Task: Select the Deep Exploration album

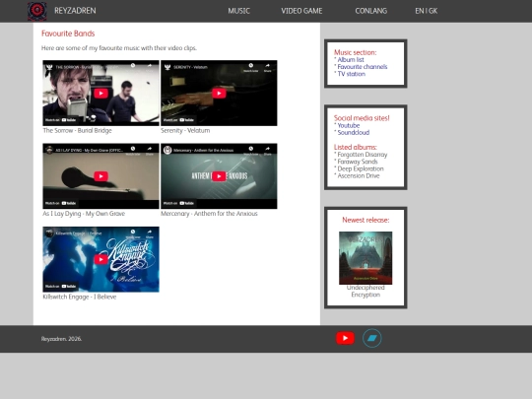Action: [x=361, y=169]
